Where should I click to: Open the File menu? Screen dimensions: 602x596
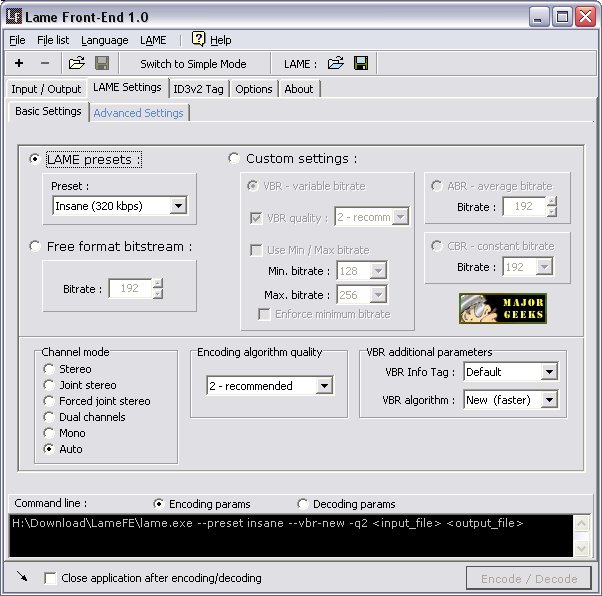pos(17,40)
